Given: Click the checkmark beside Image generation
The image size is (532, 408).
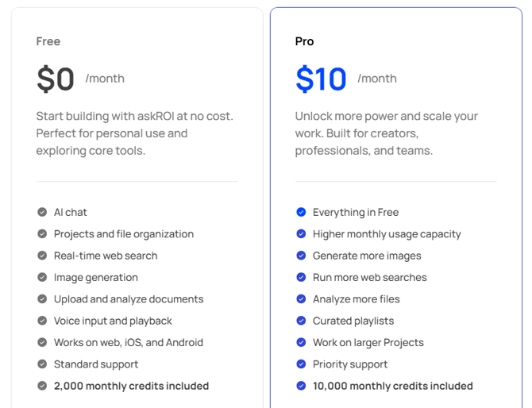Looking at the screenshot, I should coord(42,278).
